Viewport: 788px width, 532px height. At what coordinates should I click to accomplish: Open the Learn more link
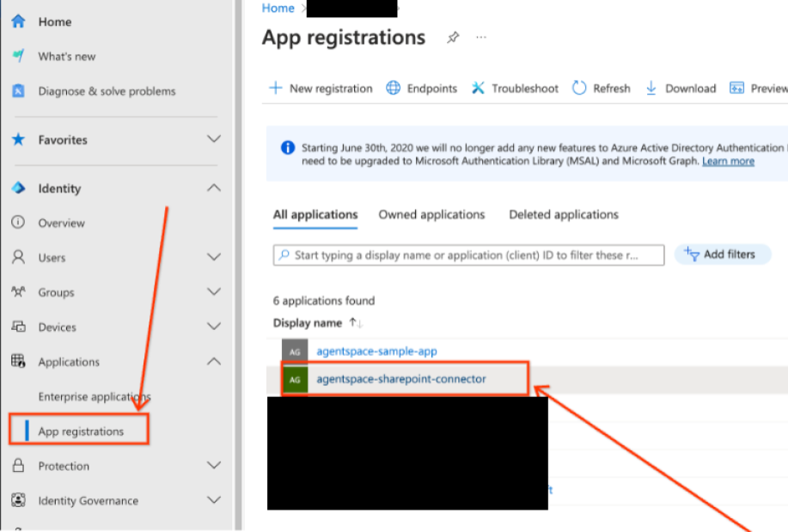tap(727, 161)
